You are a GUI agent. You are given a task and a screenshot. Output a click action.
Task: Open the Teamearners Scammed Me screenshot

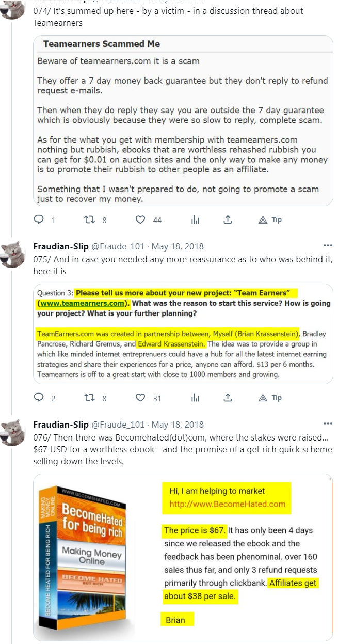(x=183, y=120)
